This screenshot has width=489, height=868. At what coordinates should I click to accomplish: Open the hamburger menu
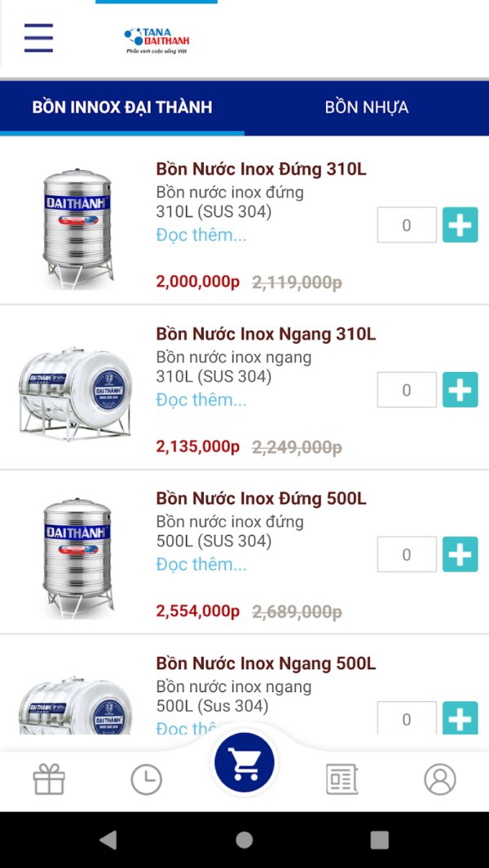pos(38,38)
